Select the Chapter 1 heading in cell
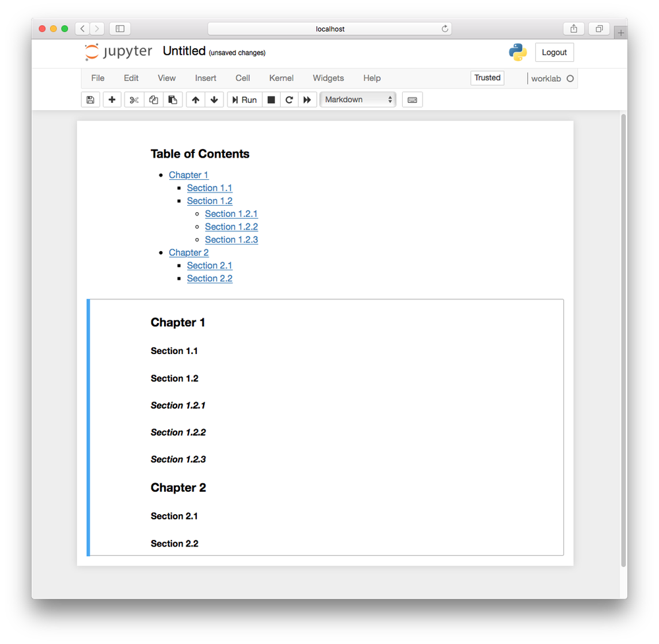Screen dimensions: 659x644 pyautogui.click(x=178, y=322)
